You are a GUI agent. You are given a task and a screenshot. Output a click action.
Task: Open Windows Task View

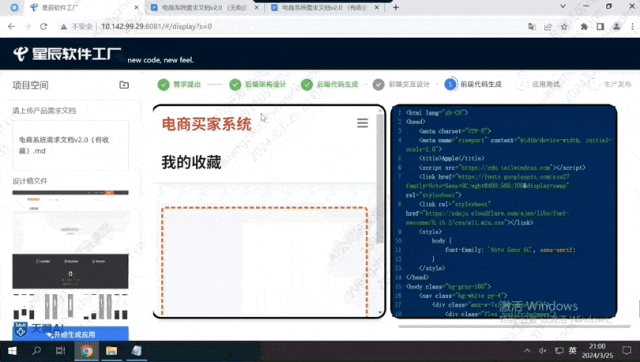(x=60, y=351)
